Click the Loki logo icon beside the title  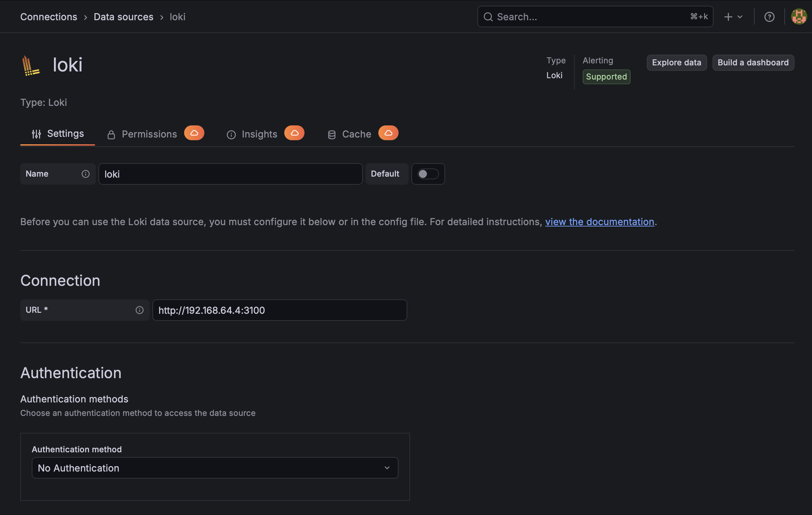[x=31, y=65]
